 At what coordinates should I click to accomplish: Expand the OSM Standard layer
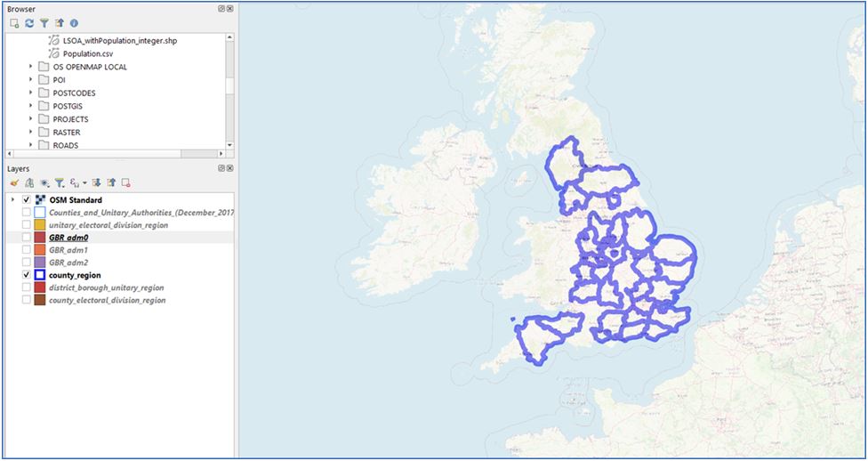tap(13, 199)
